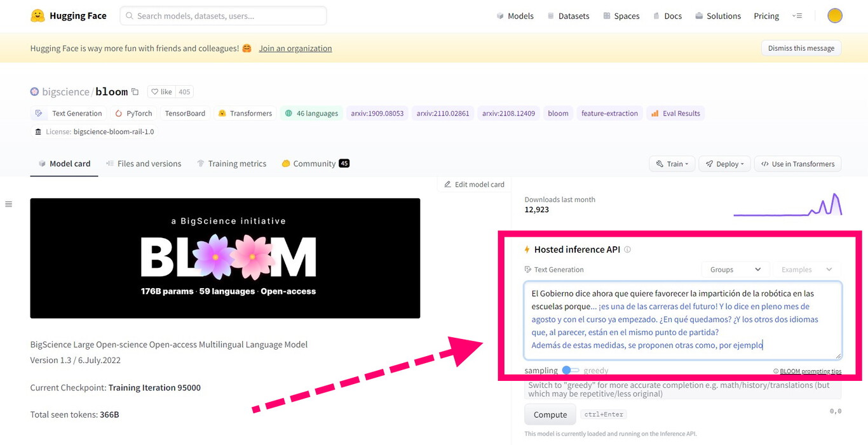Viewport: 868px width, 445px height.
Task: Dismiss the friends and colleagues banner
Action: 801,48
